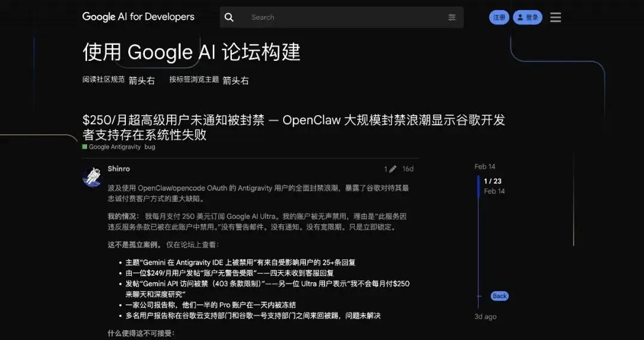Screen dimensions: 644x340
Task: Click the 登录 login button
Action: [x=527, y=17]
